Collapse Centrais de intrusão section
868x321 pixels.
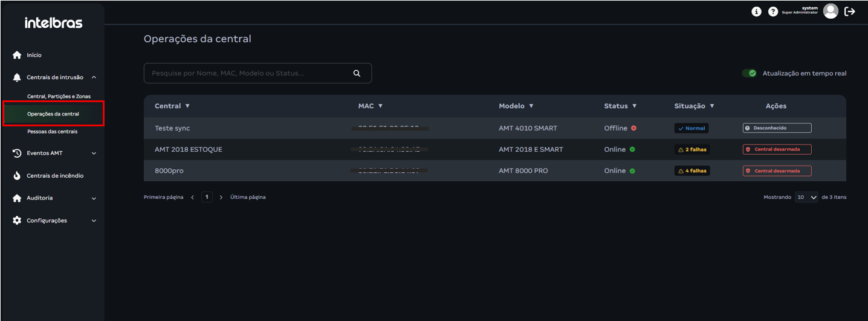point(94,77)
